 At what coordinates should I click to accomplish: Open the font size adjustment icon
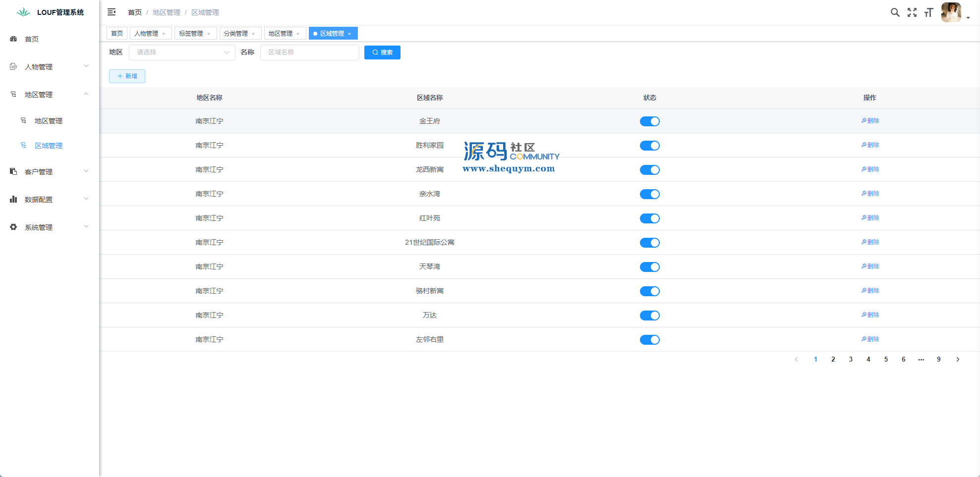928,12
